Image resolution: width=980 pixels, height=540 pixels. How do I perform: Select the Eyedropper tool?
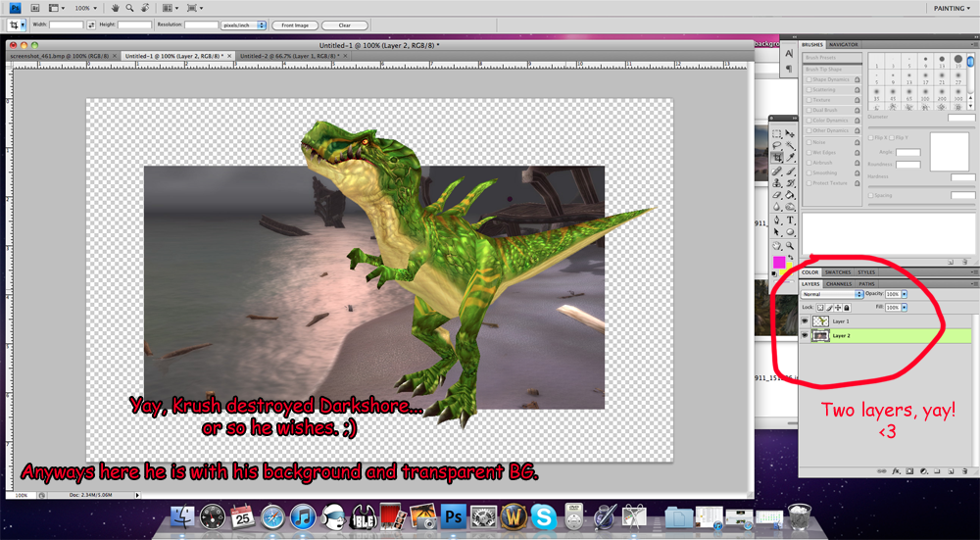[x=790, y=158]
